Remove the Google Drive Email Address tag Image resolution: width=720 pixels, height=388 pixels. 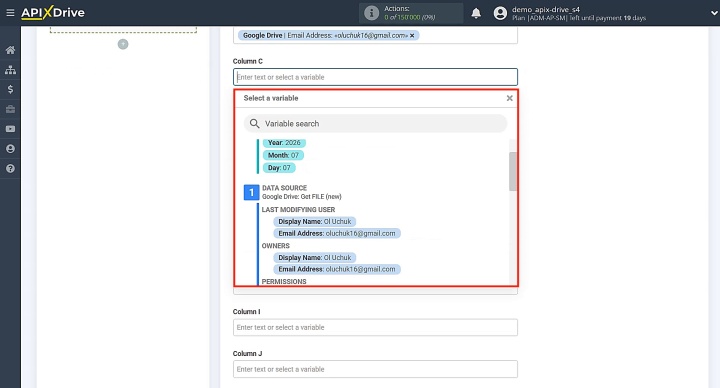412,35
